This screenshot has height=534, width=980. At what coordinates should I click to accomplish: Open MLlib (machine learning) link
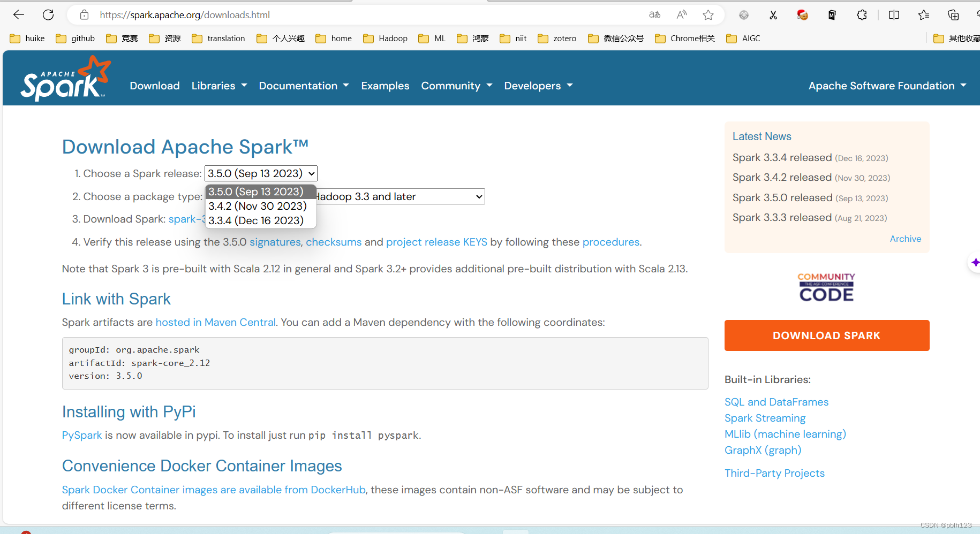785,434
